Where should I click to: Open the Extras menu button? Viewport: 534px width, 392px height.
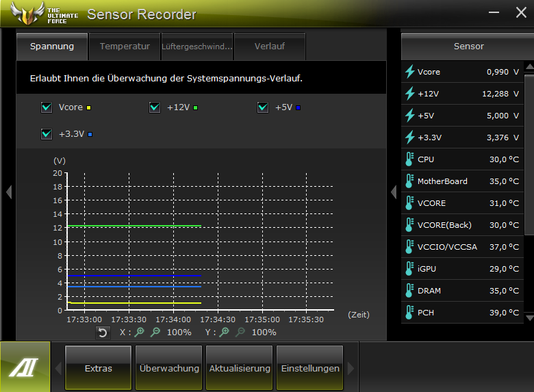(x=98, y=368)
